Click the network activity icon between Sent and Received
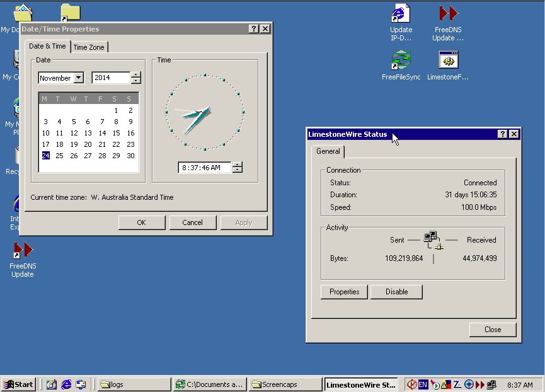 pyautogui.click(x=433, y=240)
